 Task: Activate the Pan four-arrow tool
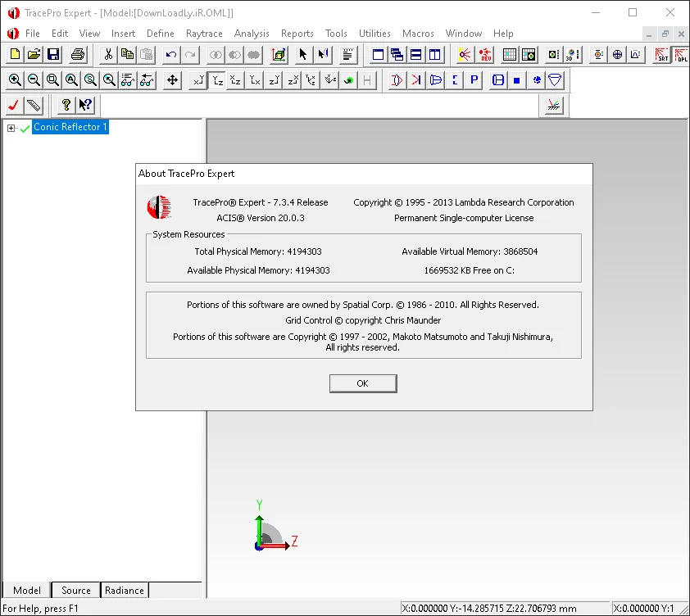[172, 80]
